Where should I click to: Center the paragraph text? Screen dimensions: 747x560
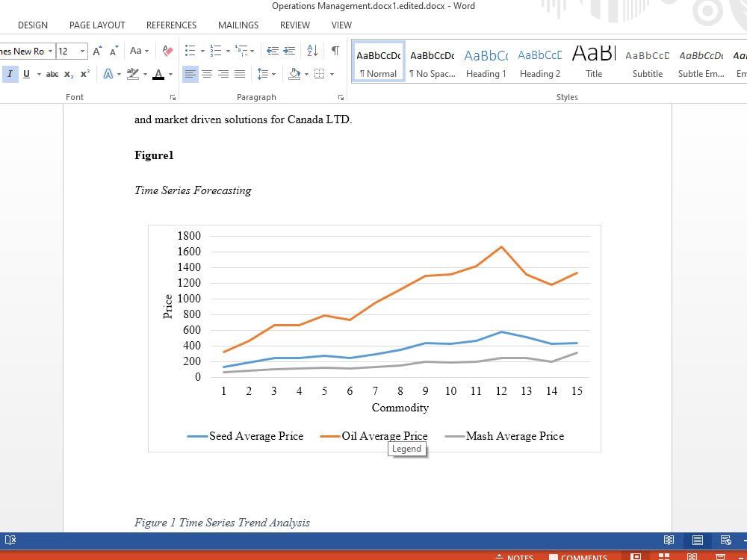[x=207, y=74]
